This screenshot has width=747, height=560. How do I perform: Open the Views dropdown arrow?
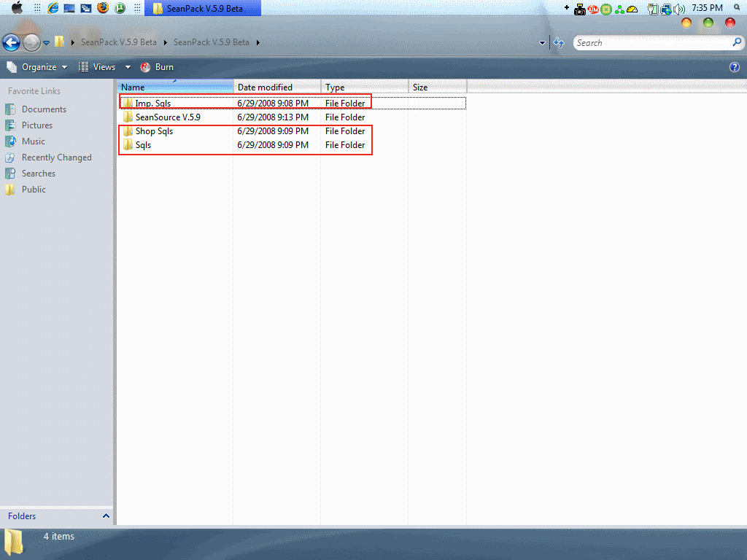128,67
